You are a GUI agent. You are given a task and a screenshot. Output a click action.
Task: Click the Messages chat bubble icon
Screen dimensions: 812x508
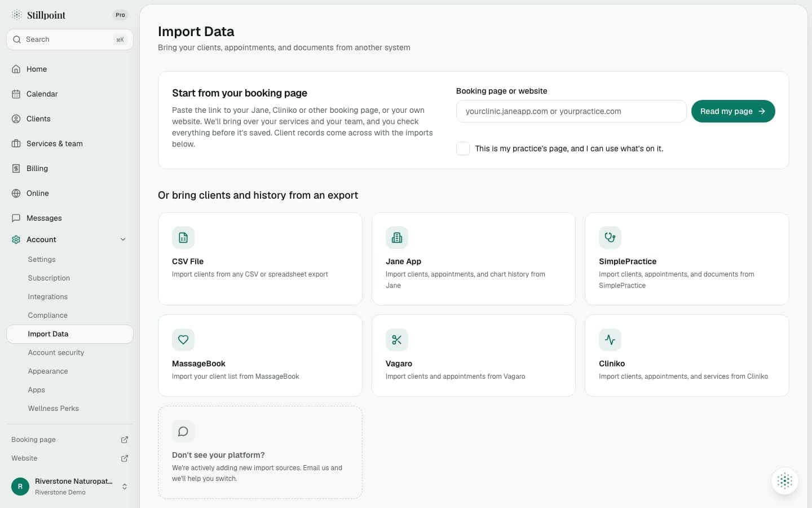click(x=16, y=218)
